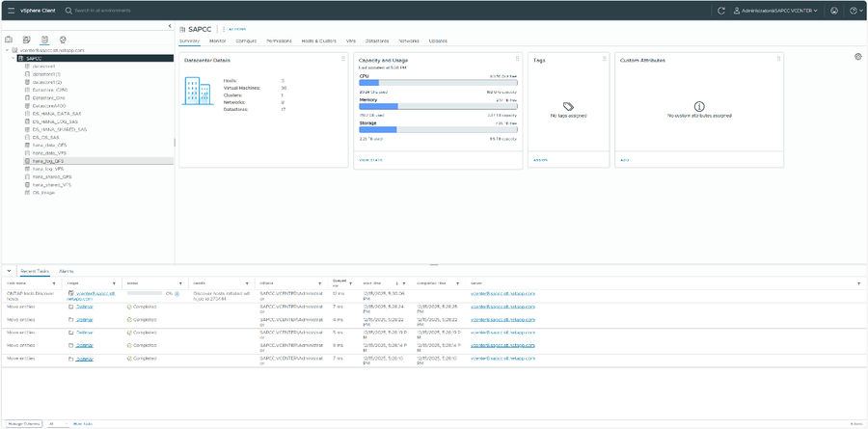
Task: Open Target column filter
Action: pyautogui.click(x=114, y=282)
